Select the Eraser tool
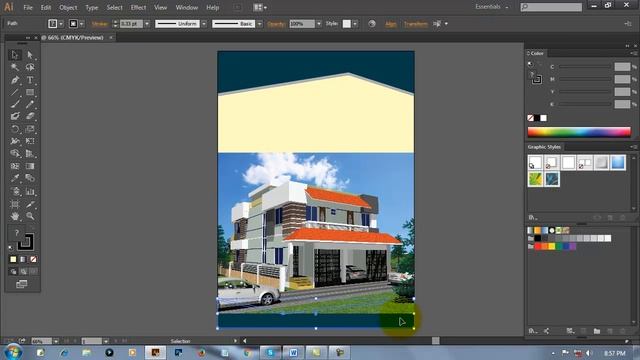This screenshot has width=640, height=360. pyautogui.click(x=30, y=116)
